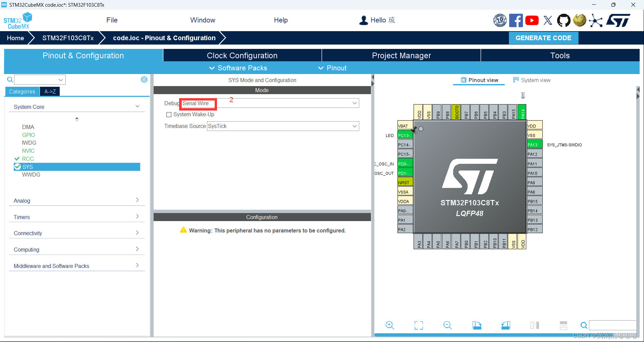Viewport: 644px width, 342px height.
Task: Select WWDG in System Core list
Action: pyautogui.click(x=31, y=175)
